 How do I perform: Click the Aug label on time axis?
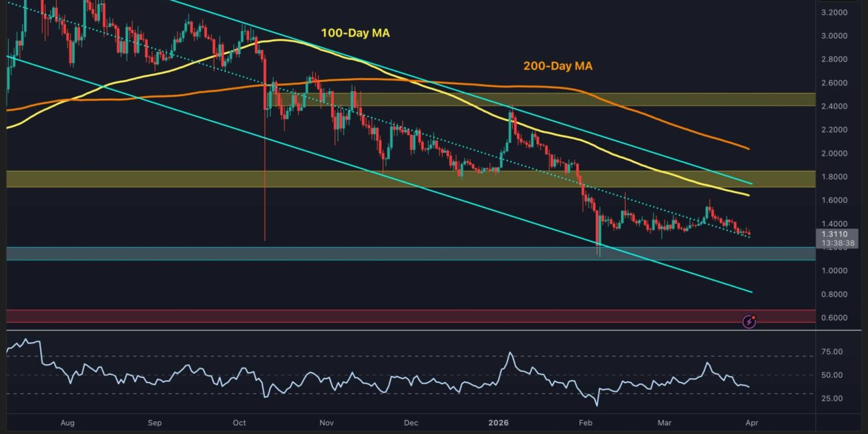point(68,423)
